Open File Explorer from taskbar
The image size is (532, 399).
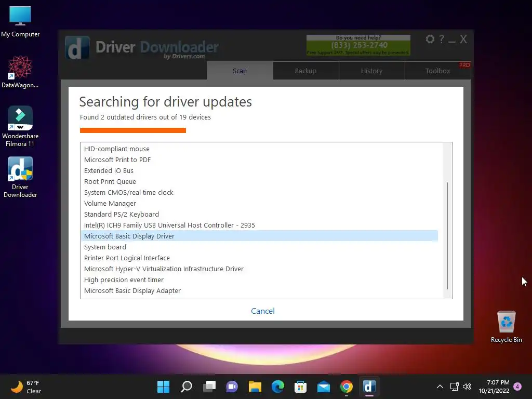[255, 387]
